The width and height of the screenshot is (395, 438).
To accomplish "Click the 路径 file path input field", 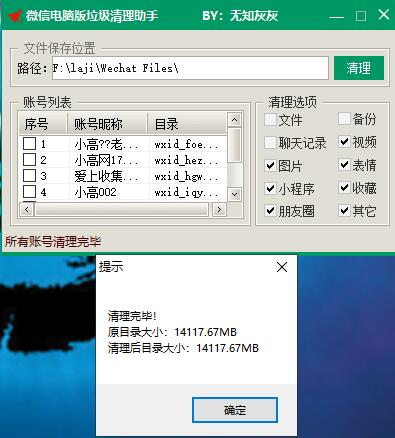I will click(x=190, y=68).
